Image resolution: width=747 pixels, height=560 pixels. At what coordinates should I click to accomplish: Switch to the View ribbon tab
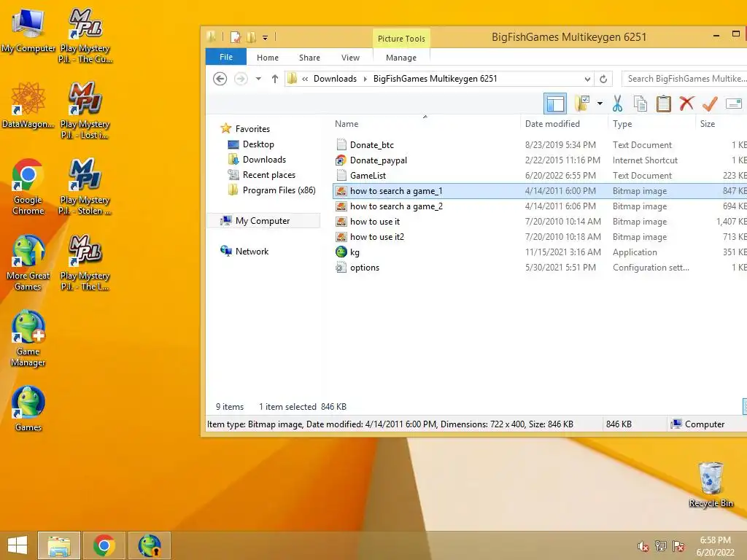pos(351,57)
